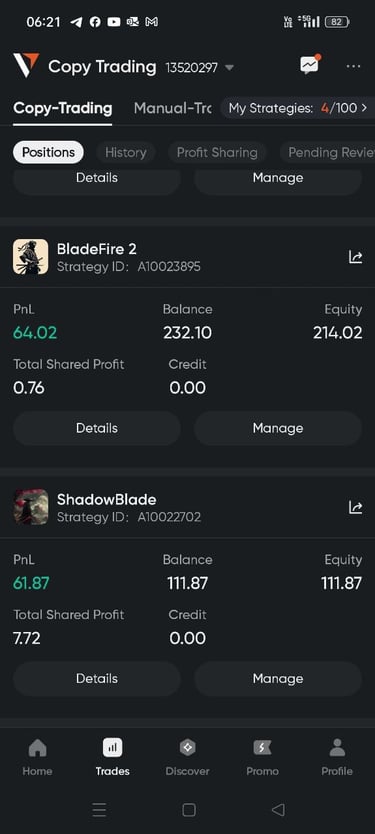This screenshot has height=834, width=375.
Task: Open the chat messages icon with notification dot
Action: click(x=310, y=65)
